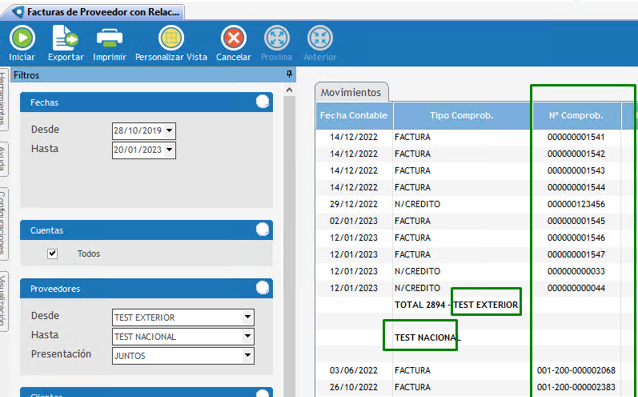Select cell 000000001541
Screen dimensions: 638x397
pyautogui.click(x=576, y=137)
